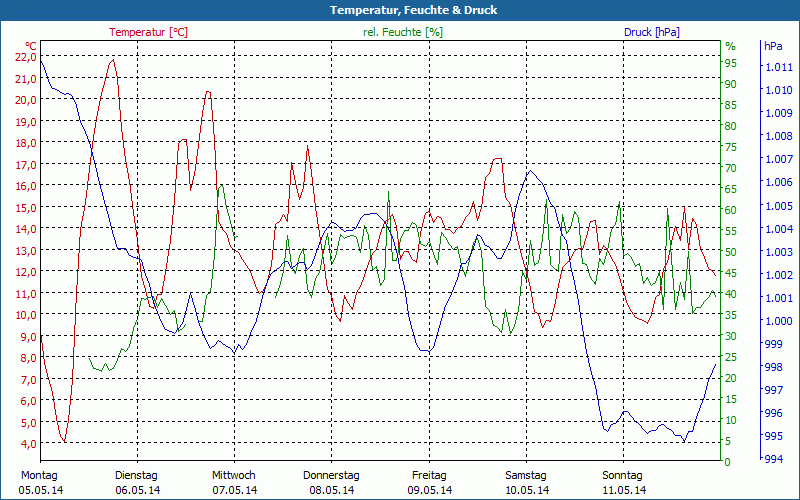The height and width of the screenshot is (500, 800).
Task: Click the blue hPa unit atop pressure axis
Action: click(773, 46)
